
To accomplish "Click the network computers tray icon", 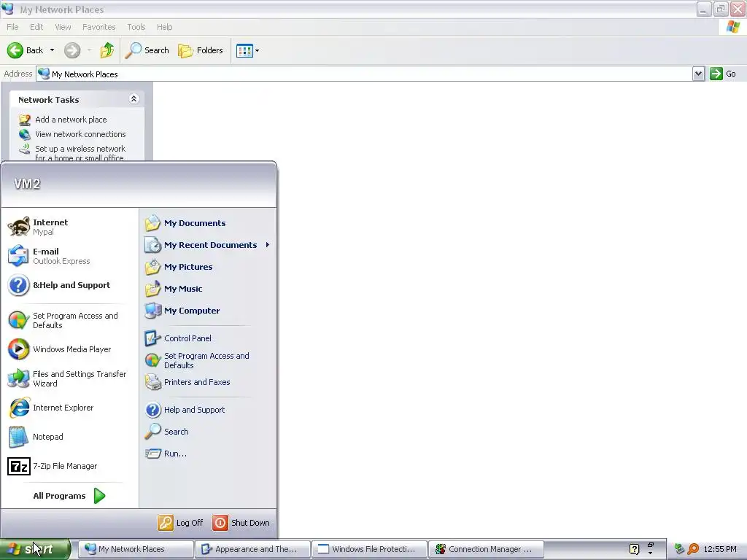I will (679, 550).
